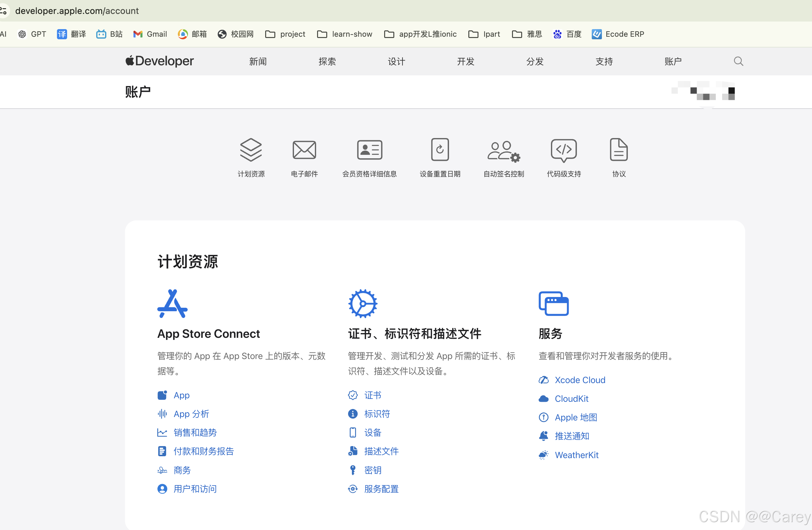Select the 会员资格详细信息 ID card icon

pyautogui.click(x=370, y=150)
